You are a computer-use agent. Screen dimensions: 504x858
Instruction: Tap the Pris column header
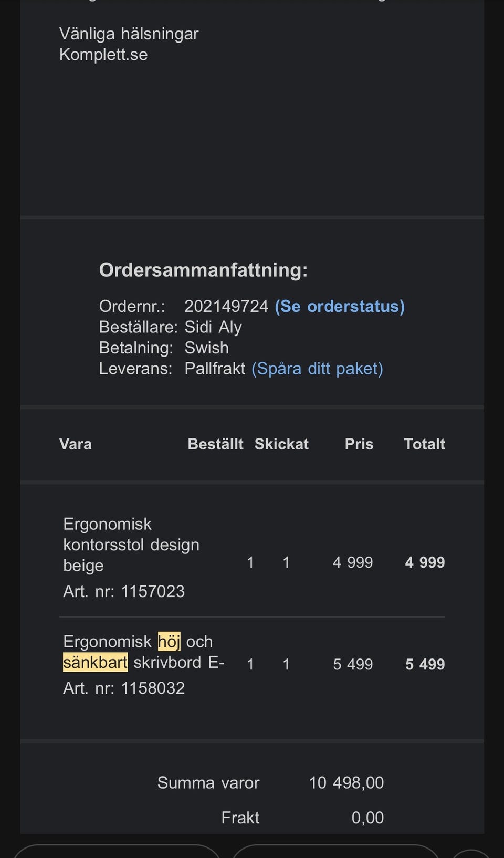coord(359,444)
